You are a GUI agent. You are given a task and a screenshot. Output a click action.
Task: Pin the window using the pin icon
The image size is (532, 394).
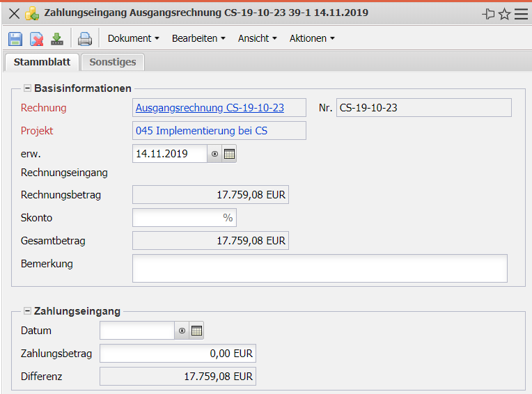tap(489, 13)
